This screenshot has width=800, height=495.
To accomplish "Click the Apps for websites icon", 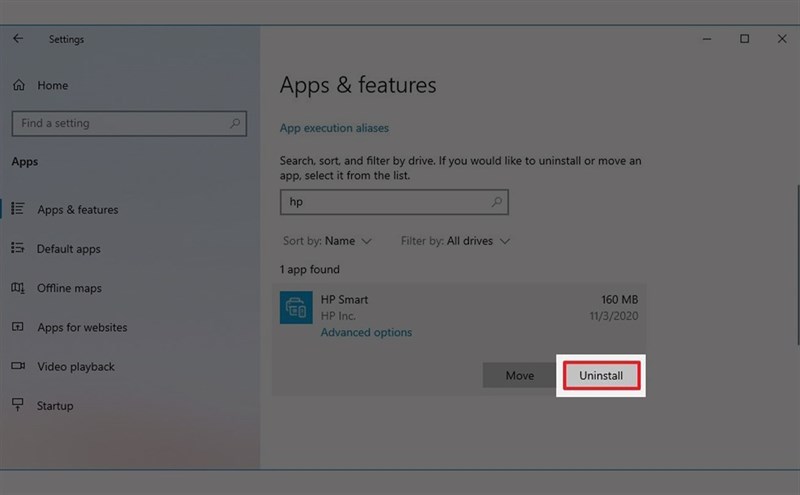I will pyautogui.click(x=18, y=327).
